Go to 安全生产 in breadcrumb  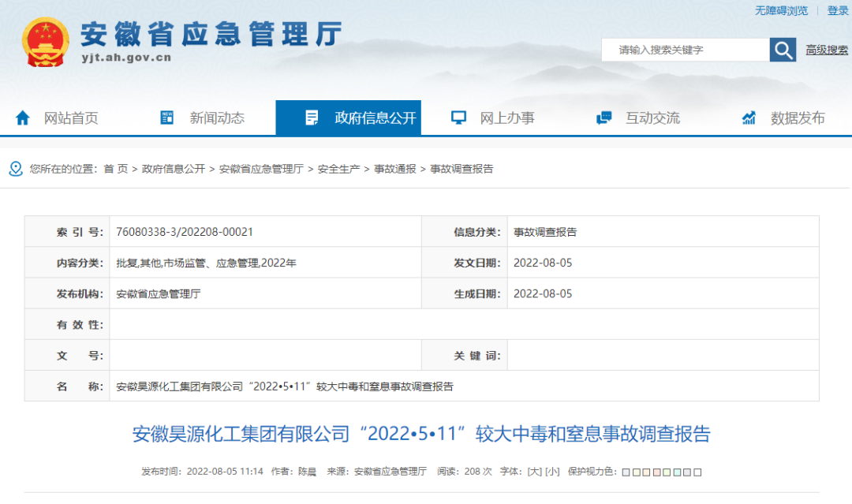point(338,169)
